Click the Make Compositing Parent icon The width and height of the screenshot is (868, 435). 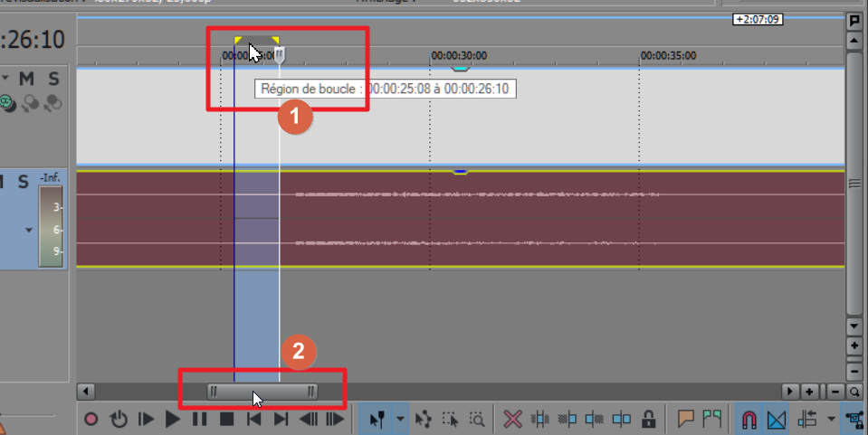tap(31, 103)
